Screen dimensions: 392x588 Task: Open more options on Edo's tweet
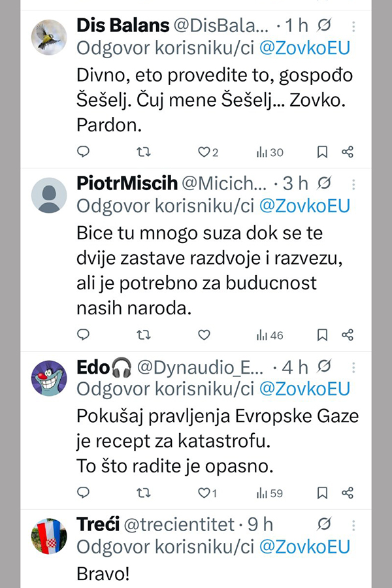(353, 368)
